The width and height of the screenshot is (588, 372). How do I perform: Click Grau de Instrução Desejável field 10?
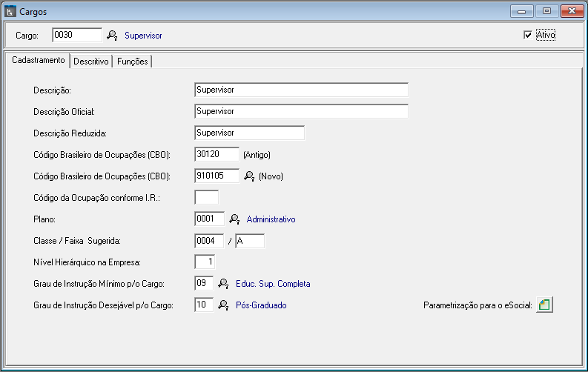pyautogui.click(x=204, y=305)
